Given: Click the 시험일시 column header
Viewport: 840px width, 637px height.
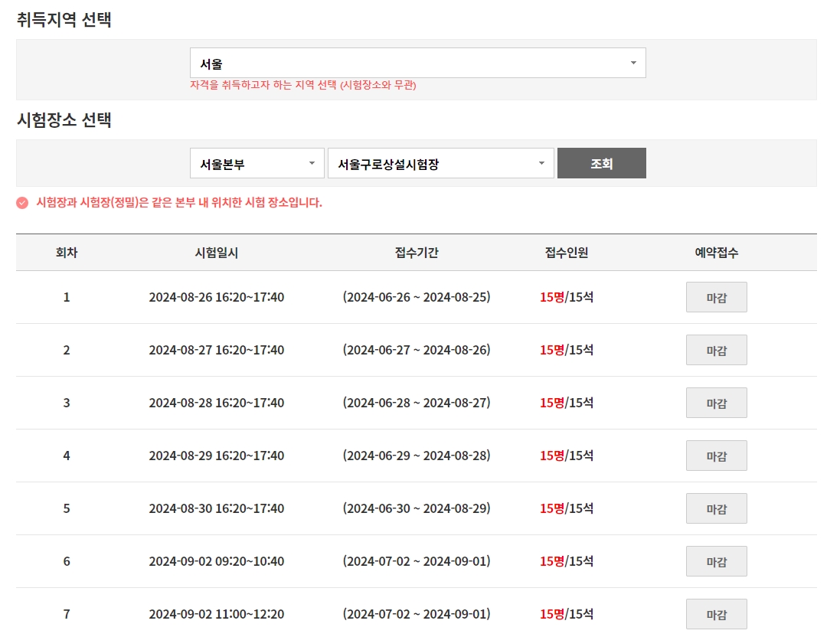Looking at the screenshot, I should [x=217, y=253].
